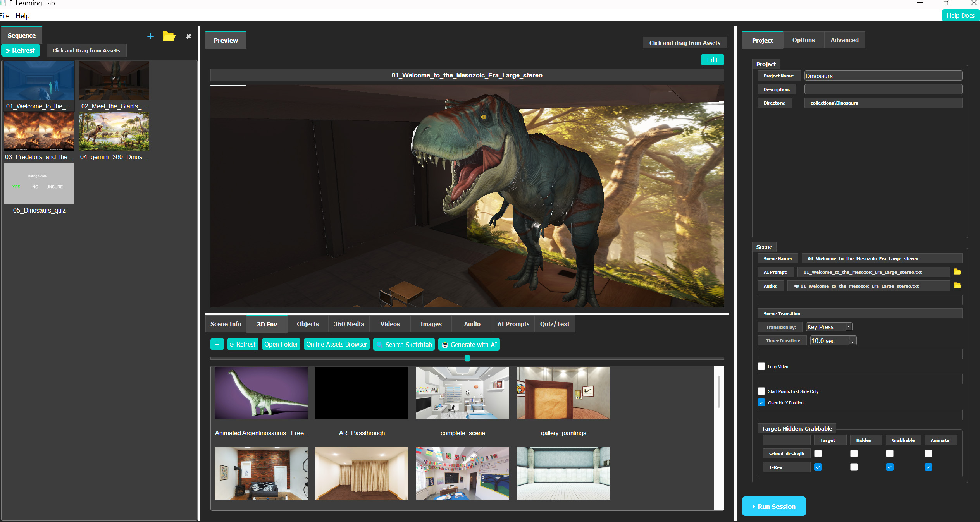Select the 05_Dinosaurs_quiz scene thumbnail
Image resolution: width=980 pixels, height=522 pixels.
point(39,184)
